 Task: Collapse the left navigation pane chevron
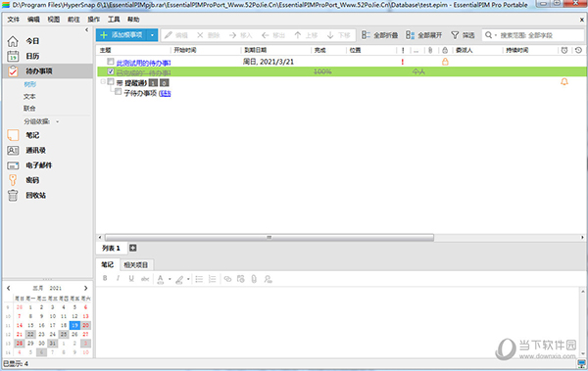pyautogui.click(x=86, y=29)
